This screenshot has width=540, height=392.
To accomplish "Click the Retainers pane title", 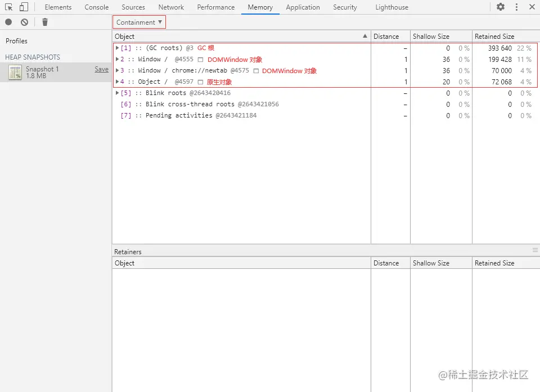I will click(x=128, y=252).
